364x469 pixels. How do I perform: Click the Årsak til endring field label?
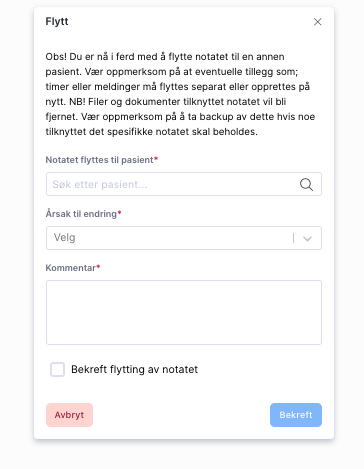coord(81,214)
